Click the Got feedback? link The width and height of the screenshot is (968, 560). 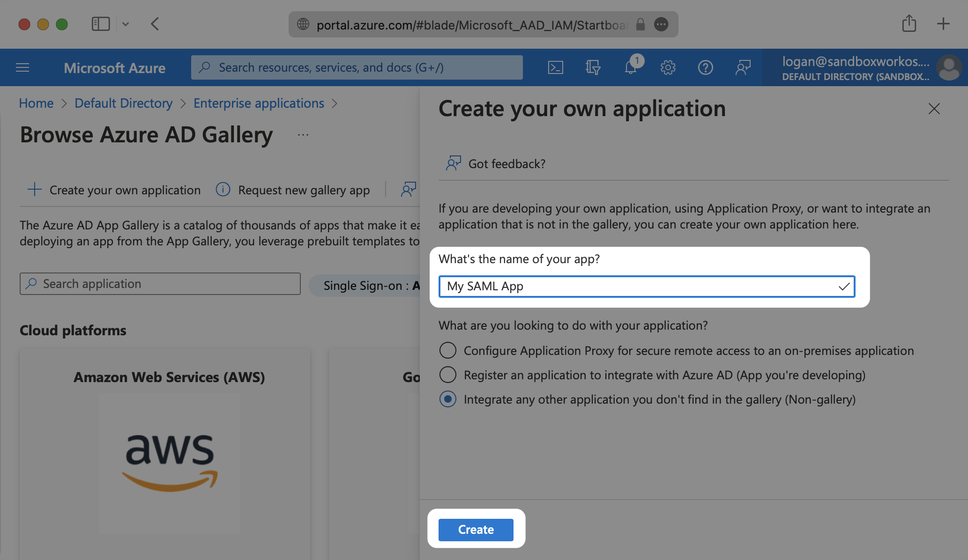(x=506, y=163)
